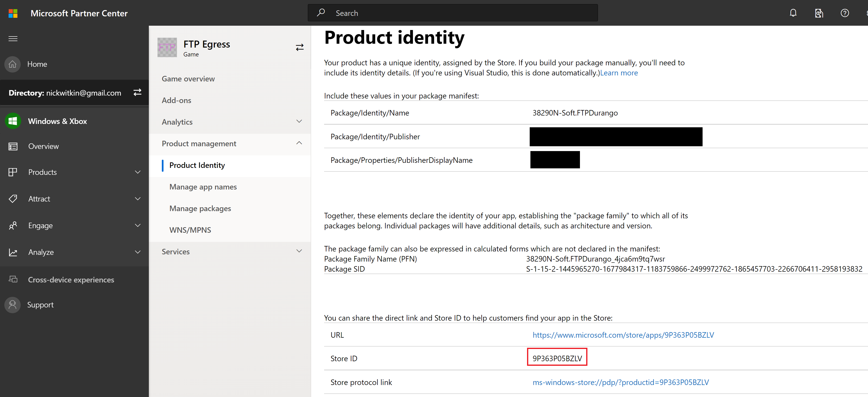Screen dimensions: 868x397
Task: Switch directory using arrows icon
Action: (138, 92)
